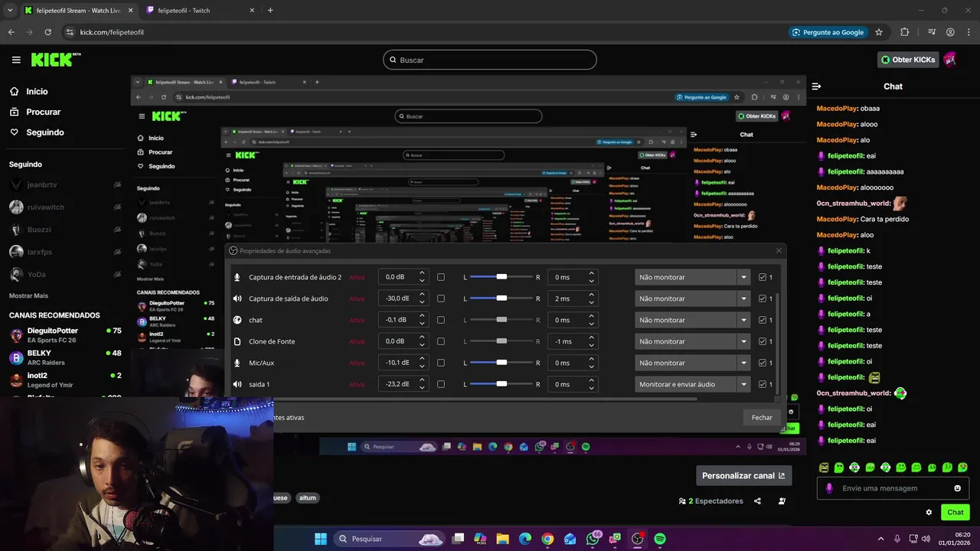Click the Obter KICKs button
Viewport: 980px width, 551px height.
tap(908, 60)
